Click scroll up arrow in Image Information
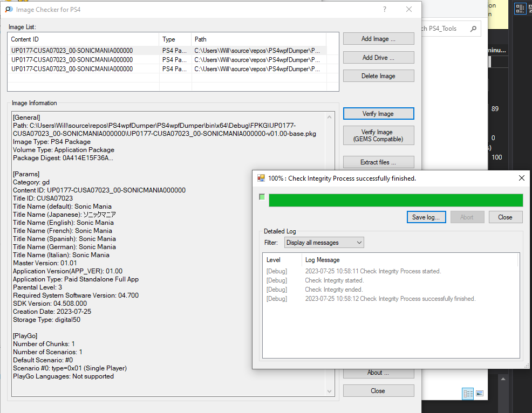The height and width of the screenshot is (413, 532). [330, 117]
